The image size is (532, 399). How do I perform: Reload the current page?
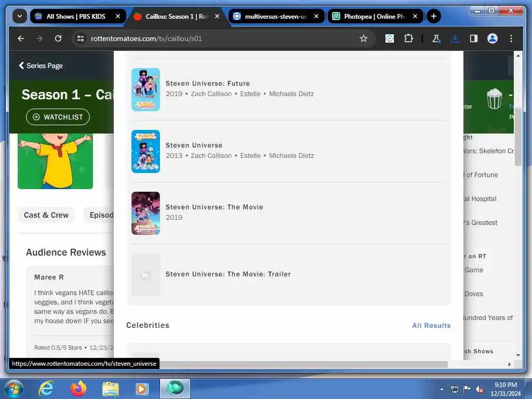coord(58,38)
